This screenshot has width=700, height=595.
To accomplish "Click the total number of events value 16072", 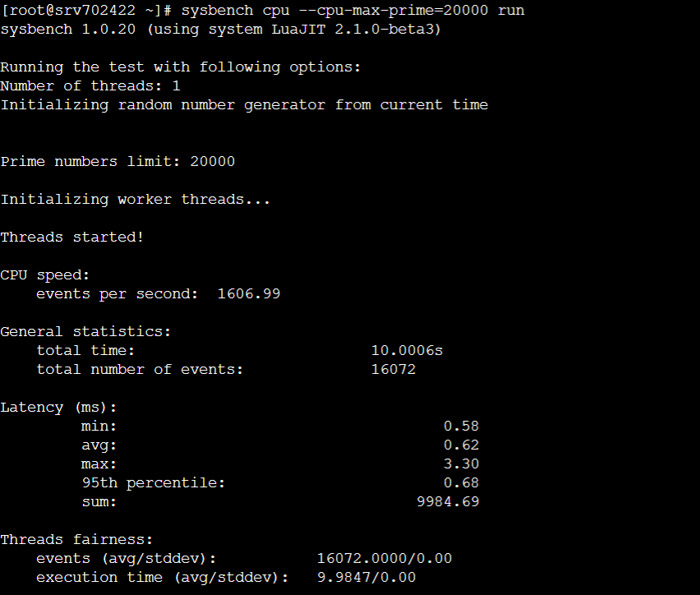I will click(x=394, y=370).
